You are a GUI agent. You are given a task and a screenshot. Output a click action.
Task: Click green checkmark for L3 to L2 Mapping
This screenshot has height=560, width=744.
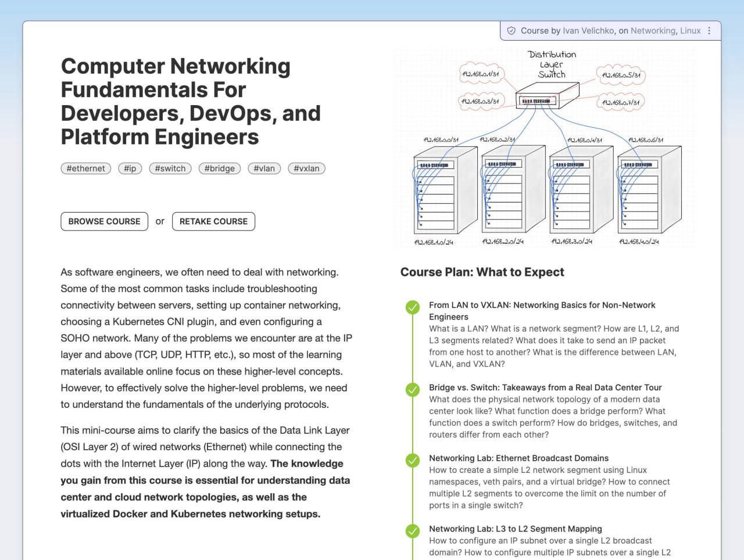[x=413, y=531]
